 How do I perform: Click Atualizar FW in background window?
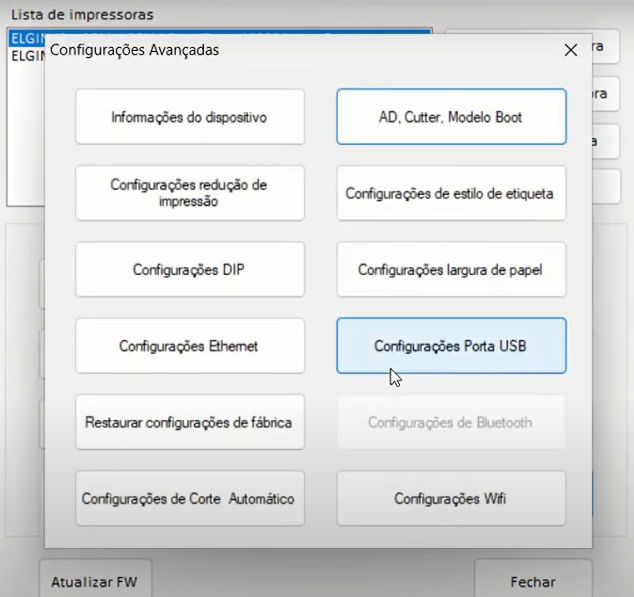tap(95, 580)
